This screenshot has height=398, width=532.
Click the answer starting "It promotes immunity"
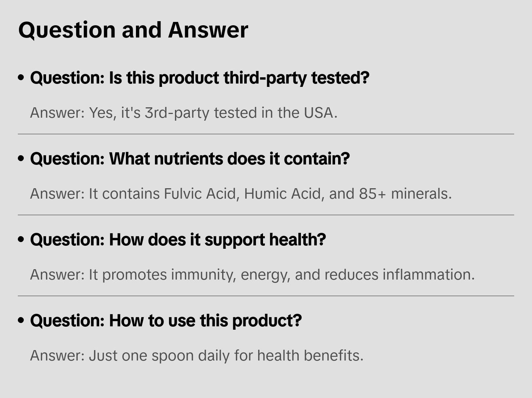[252, 275]
